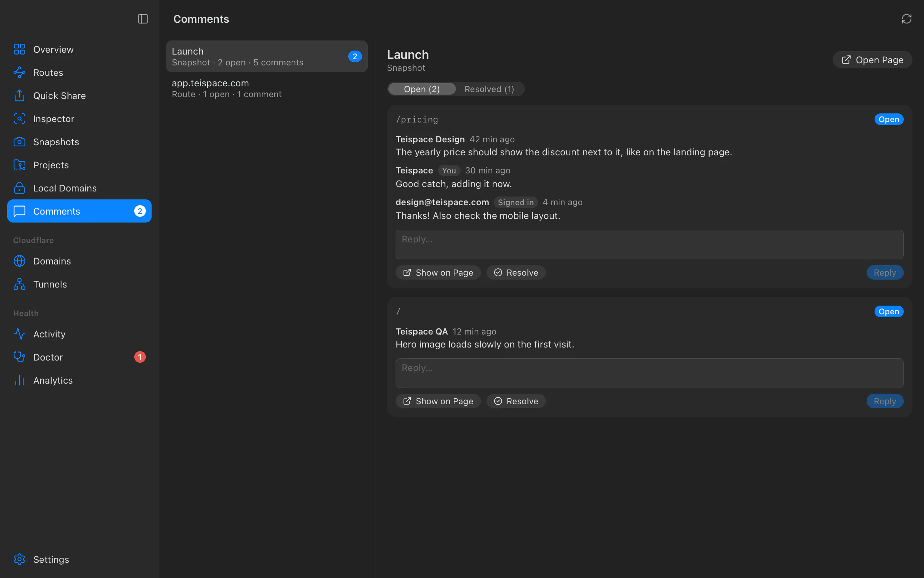924x578 pixels.
Task: Click the Tunnels network icon
Action: pyautogui.click(x=19, y=284)
